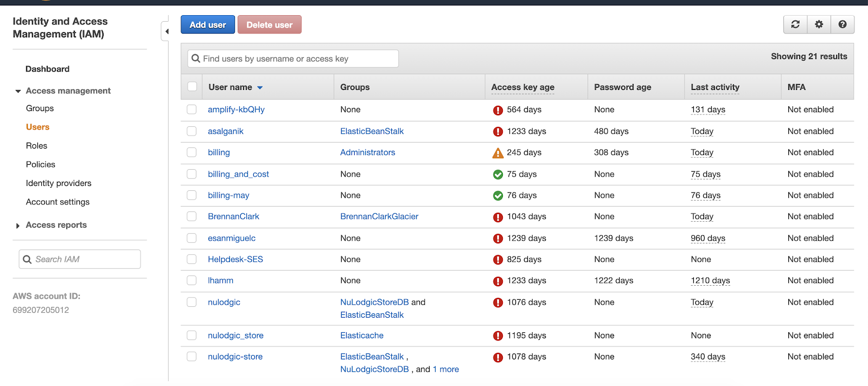Open the help question mark icon
868x386 pixels.
(843, 24)
